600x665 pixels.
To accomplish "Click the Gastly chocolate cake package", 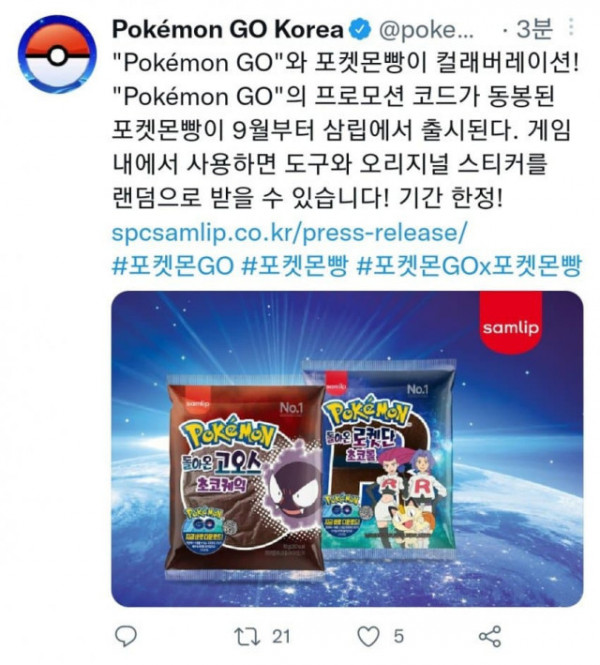I will point(245,476).
